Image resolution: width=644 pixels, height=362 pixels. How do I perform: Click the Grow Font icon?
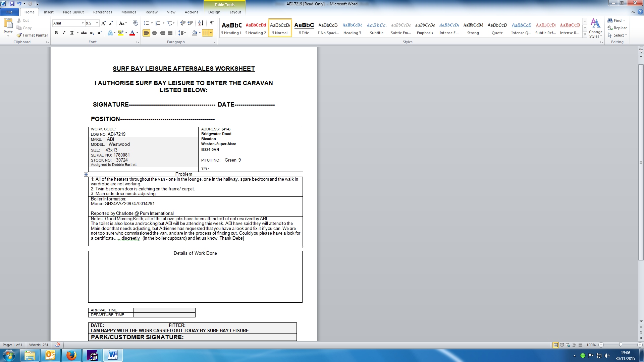103,23
